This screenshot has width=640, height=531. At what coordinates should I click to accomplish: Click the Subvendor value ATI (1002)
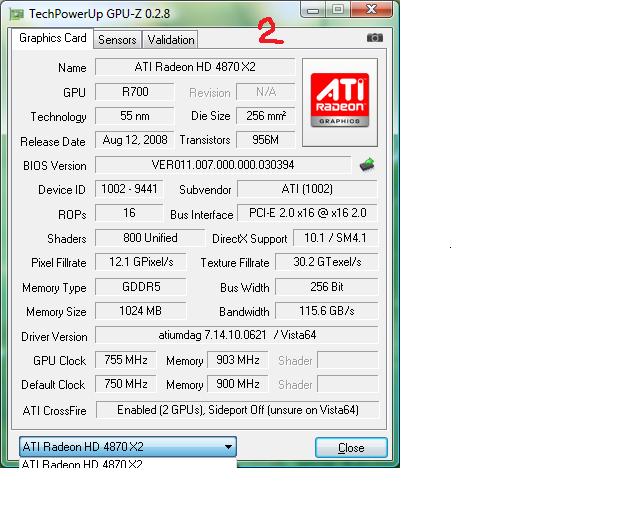click(x=307, y=189)
